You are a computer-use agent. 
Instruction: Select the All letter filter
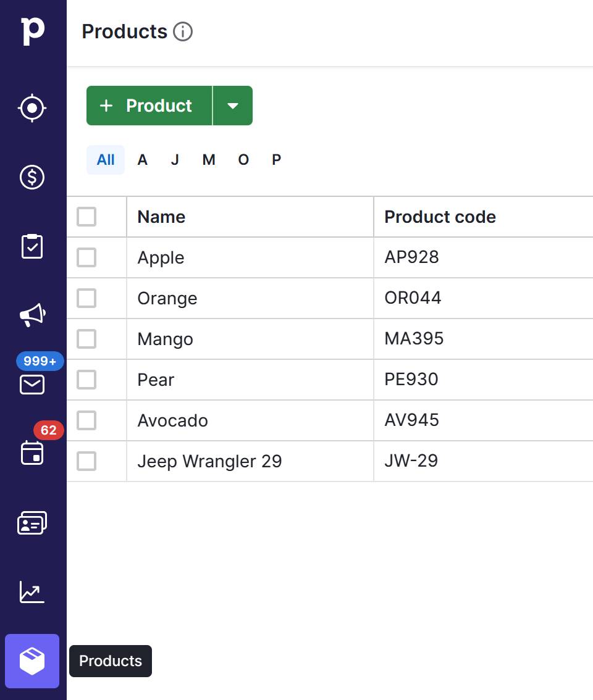click(x=106, y=160)
